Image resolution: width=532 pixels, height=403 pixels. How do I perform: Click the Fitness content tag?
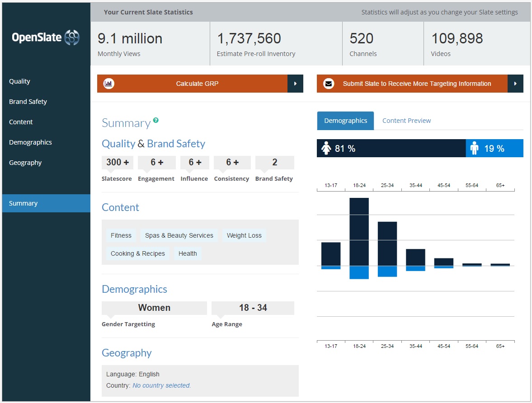pos(121,235)
